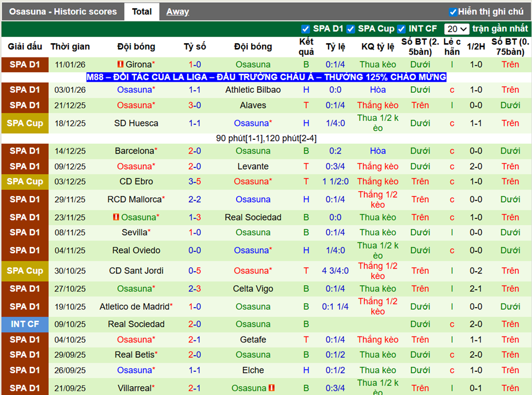
Task: Open Athletic Bilbao team link
Action: pos(253,90)
